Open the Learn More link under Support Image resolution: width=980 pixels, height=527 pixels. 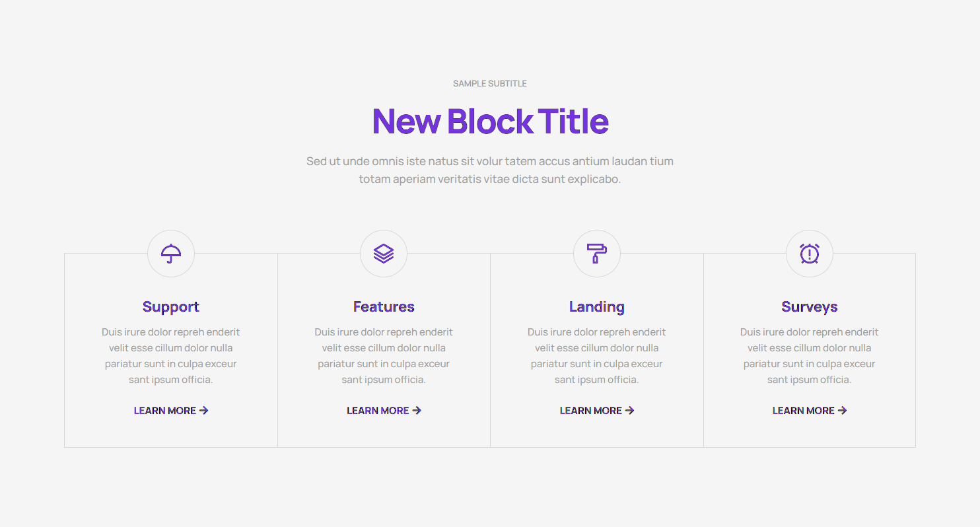[165, 411]
